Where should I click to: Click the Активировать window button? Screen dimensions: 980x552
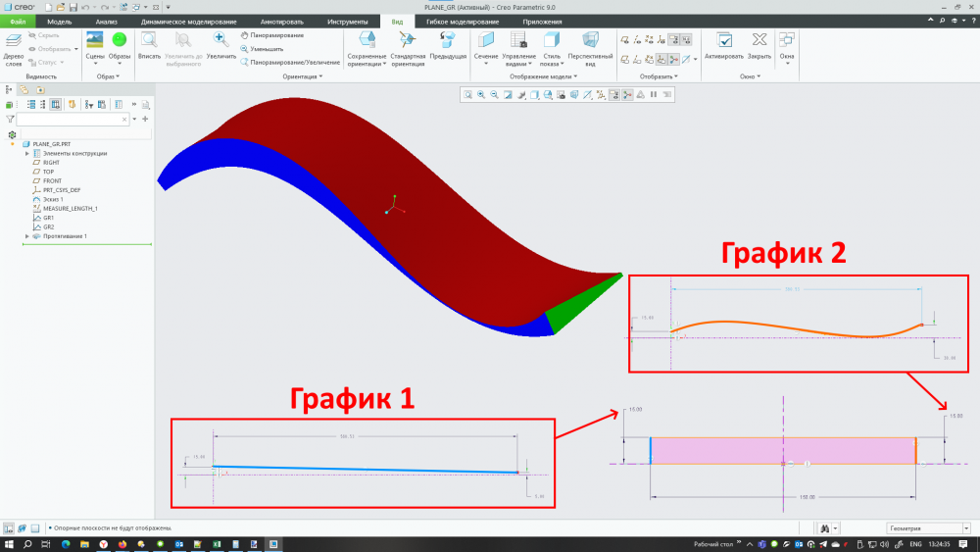724,47
